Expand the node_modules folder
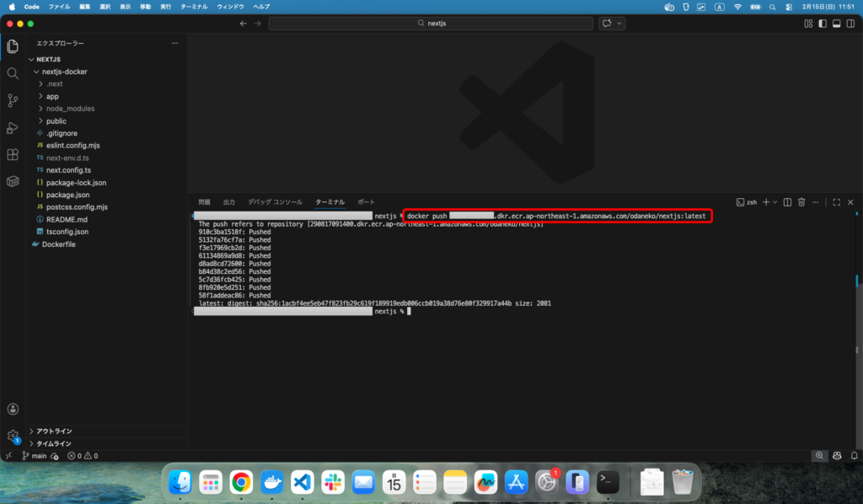The width and height of the screenshot is (863, 504). coord(70,109)
